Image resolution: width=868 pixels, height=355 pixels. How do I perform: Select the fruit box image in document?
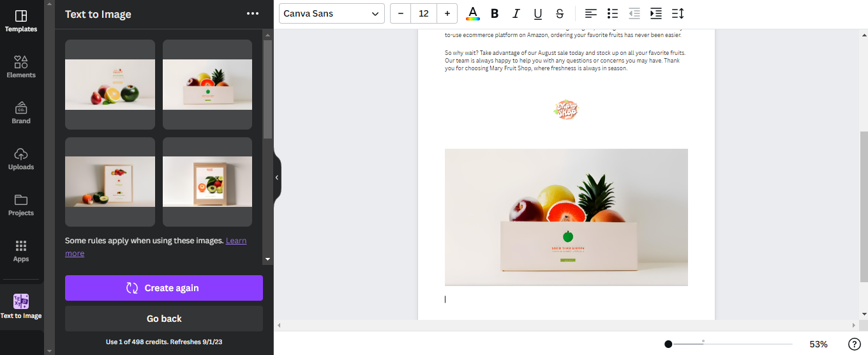566,217
